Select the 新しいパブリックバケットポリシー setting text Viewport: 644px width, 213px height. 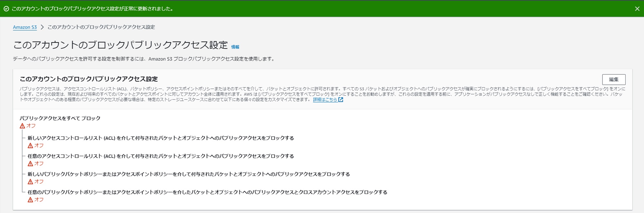tap(189, 174)
